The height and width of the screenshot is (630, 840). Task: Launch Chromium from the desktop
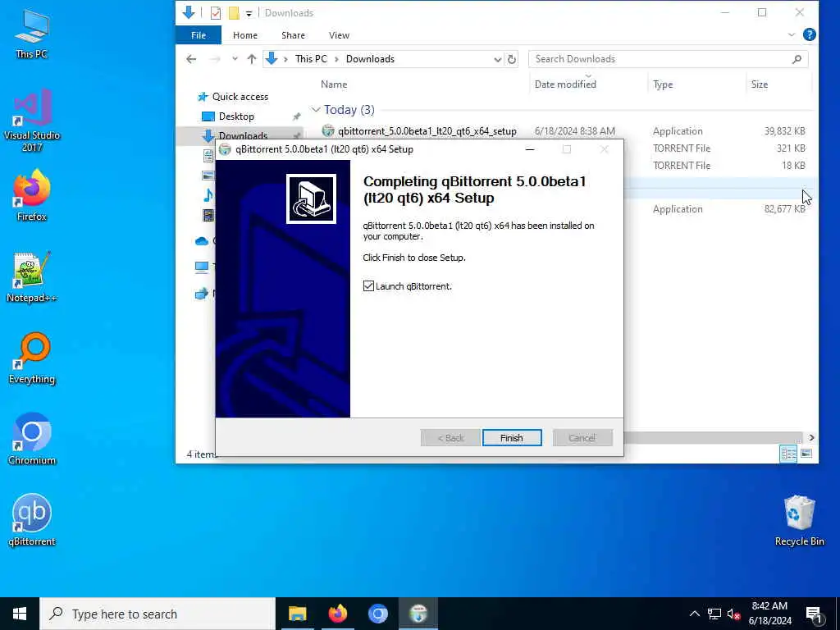tap(32, 440)
